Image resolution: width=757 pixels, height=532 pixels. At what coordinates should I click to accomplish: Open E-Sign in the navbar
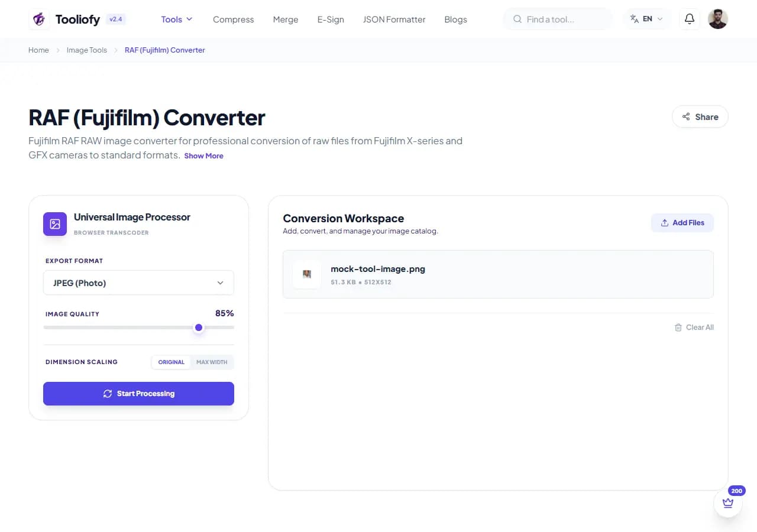point(331,20)
